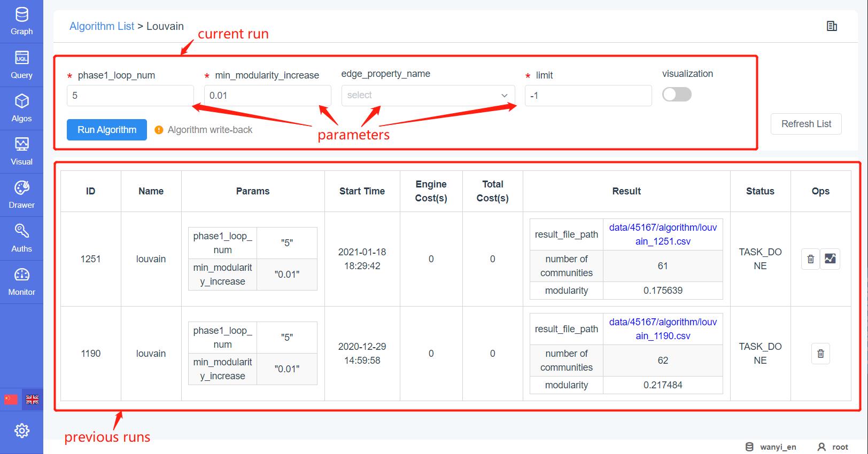Click the phase1_loop_num input field
Image resolution: width=868 pixels, height=454 pixels.
click(130, 96)
